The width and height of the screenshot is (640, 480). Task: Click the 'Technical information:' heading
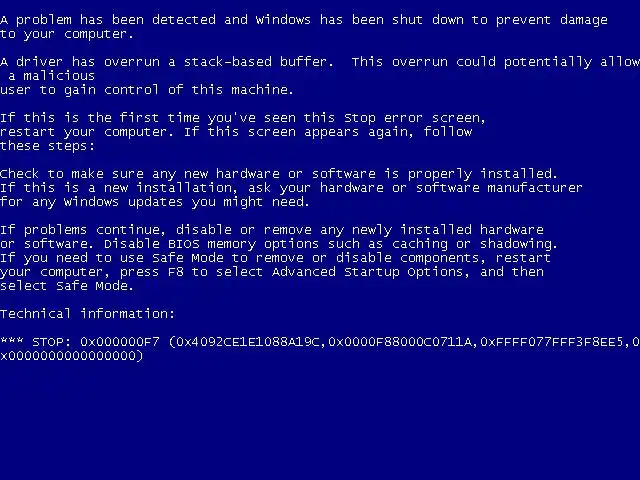click(x=87, y=313)
